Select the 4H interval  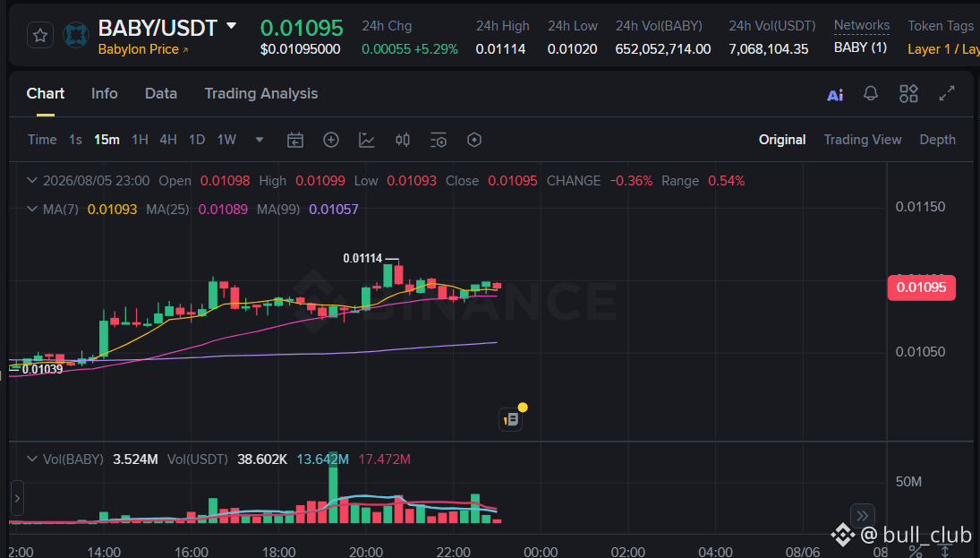[x=168, y=140]
